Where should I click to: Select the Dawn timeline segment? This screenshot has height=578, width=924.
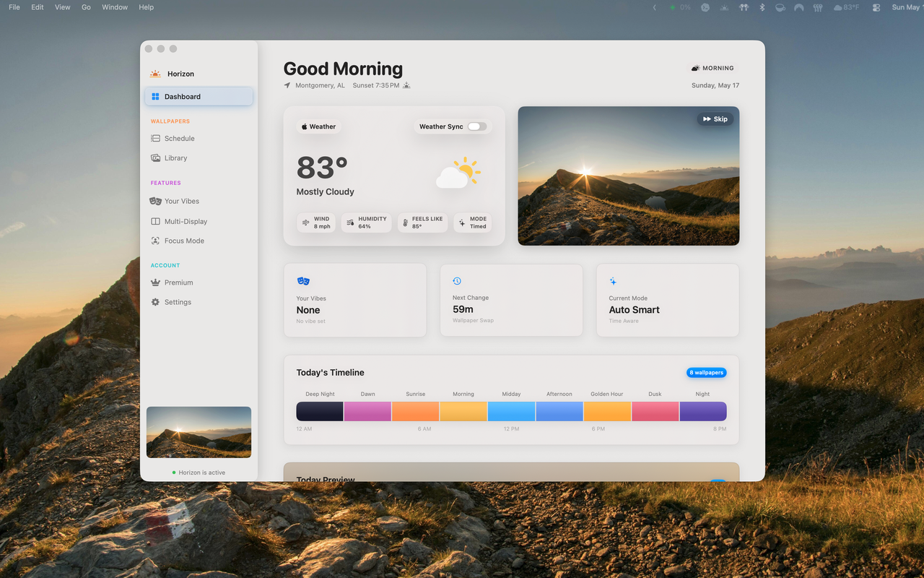click(x=367, y=411)
